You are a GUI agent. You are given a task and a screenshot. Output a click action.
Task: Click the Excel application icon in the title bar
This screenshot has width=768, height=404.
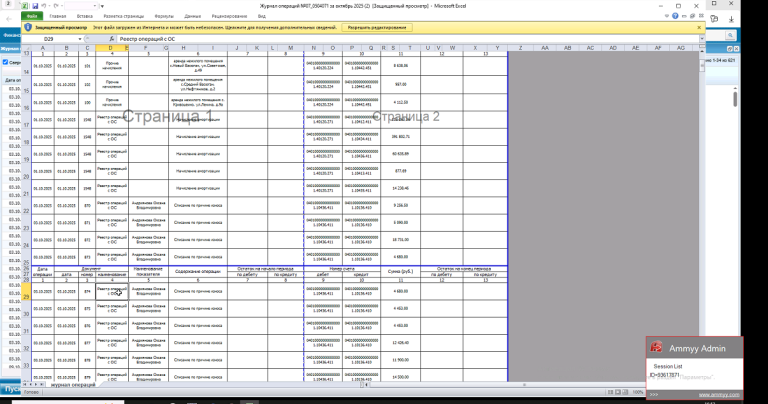pos(25,6)
